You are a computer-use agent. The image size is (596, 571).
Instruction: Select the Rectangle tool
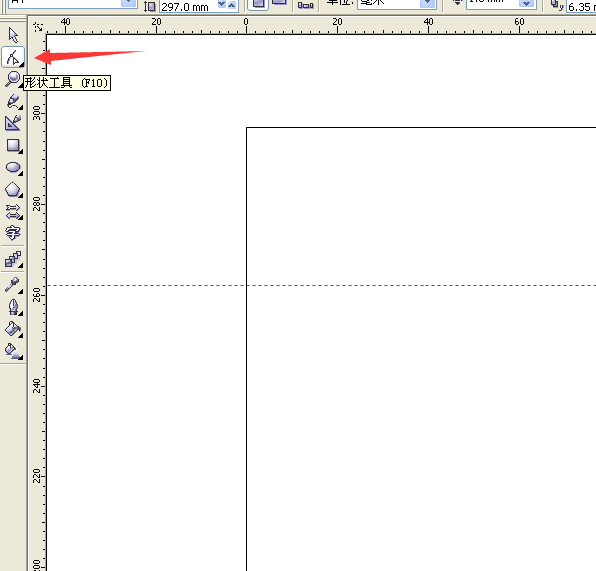(13, 146)
